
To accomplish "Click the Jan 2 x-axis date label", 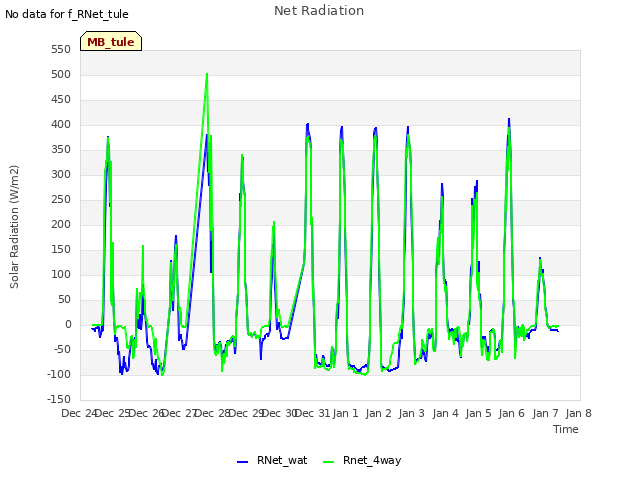I will tap(379, 413).
